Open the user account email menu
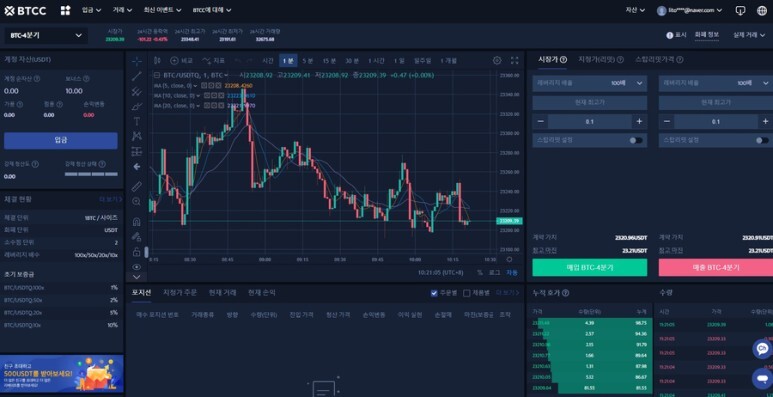This screenshot has height=397, width=773. pyautogui.click(x=691, y=10)
